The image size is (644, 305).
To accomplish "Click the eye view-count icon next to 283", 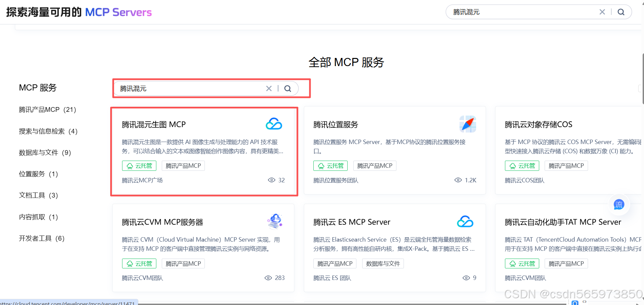I will coord(268,278).
